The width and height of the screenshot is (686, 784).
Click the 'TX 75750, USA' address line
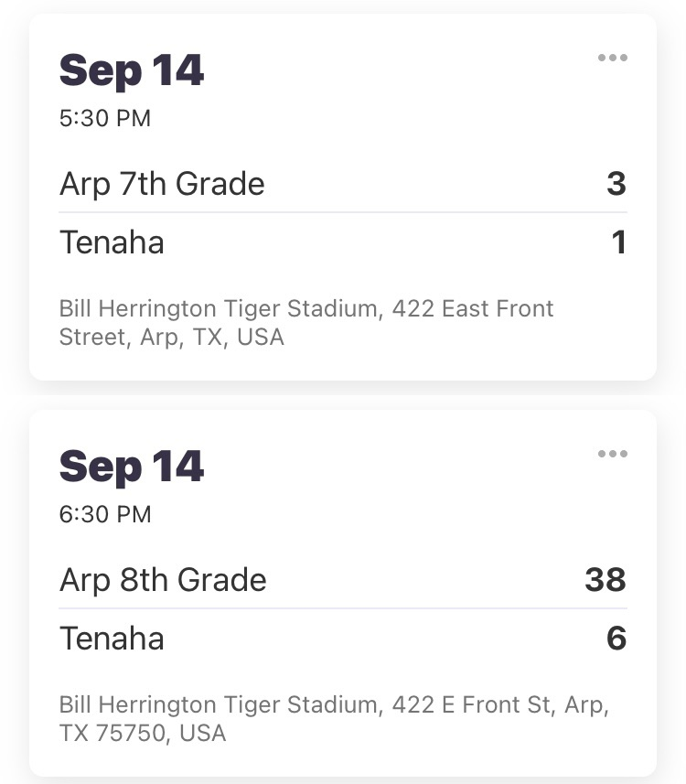coord(143,734)
